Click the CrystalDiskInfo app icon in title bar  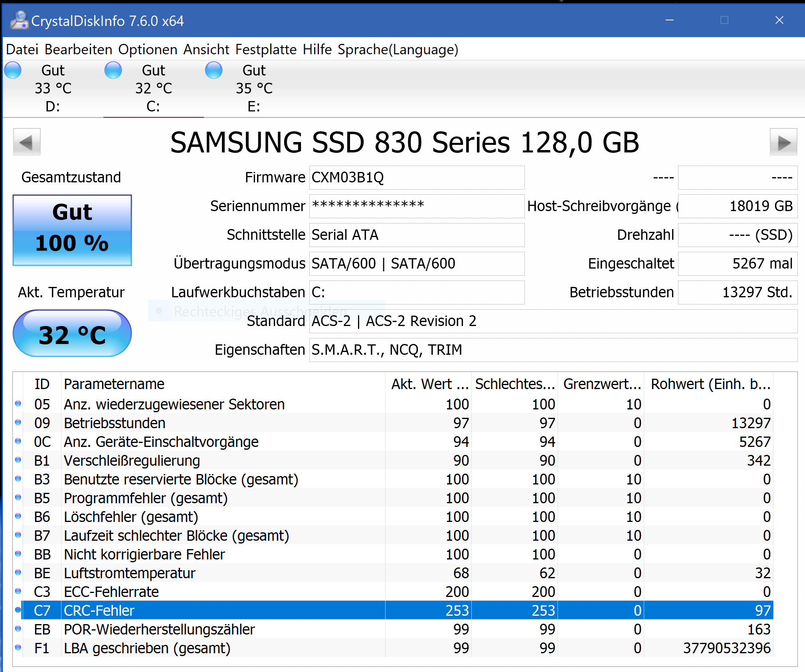tap(19, 20)
